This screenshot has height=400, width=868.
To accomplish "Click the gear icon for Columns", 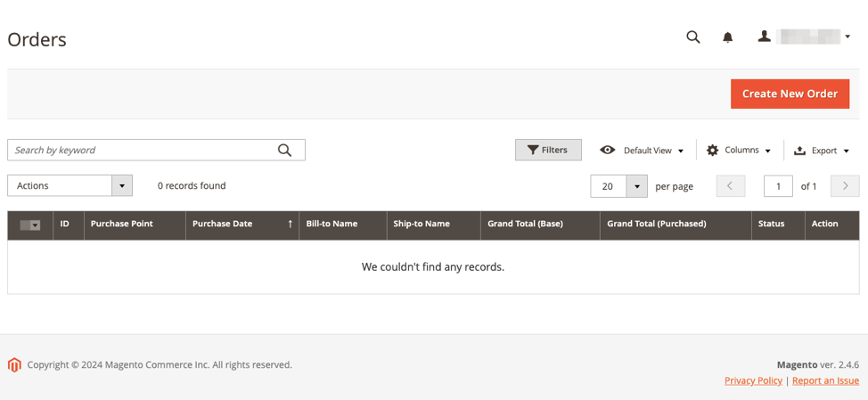I will tap(712, 151).
